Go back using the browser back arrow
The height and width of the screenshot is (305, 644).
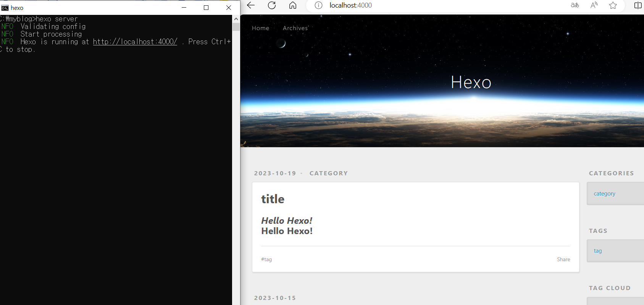coord(251,5)
